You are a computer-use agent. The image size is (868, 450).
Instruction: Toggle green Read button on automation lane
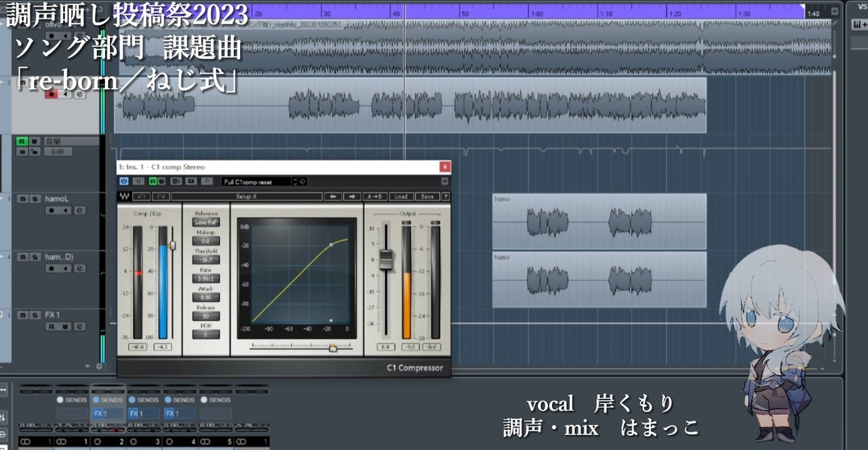coord(22,141)
